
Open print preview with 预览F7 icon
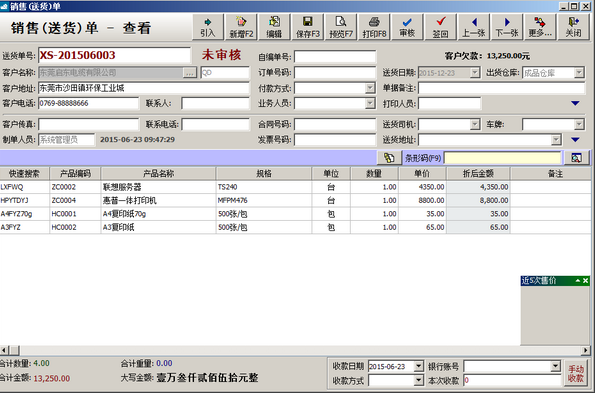[x=341, y=27]
